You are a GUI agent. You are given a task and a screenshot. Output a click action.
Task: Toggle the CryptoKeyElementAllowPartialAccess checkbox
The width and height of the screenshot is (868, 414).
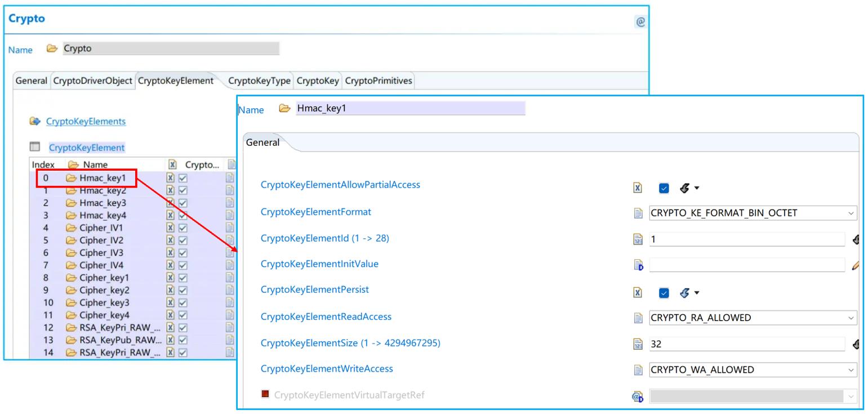(664, 188)
